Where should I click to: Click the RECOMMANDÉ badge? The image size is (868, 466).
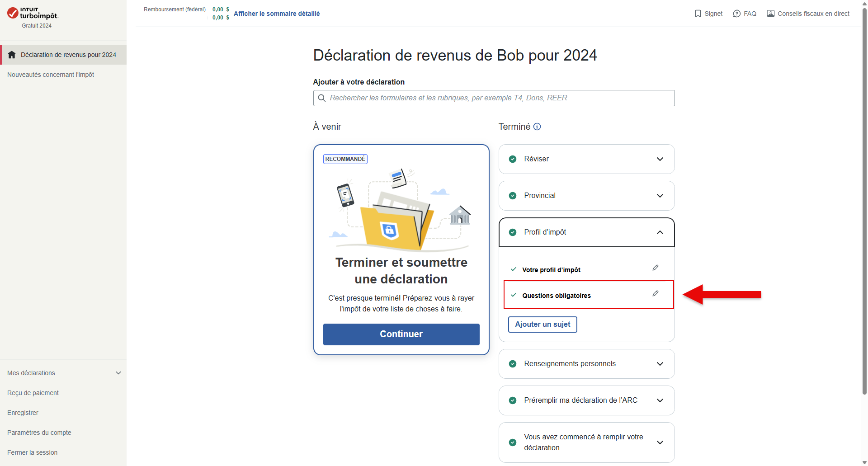[345, 159]
